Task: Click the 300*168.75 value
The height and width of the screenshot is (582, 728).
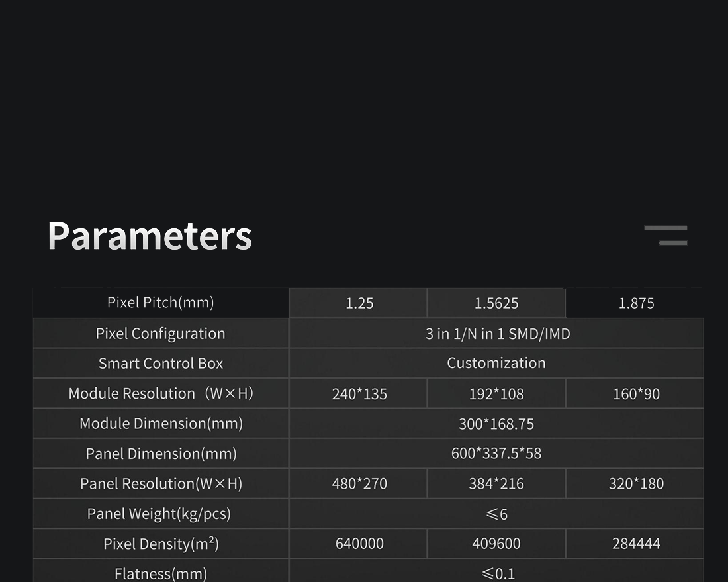Action: coord(496,424)
